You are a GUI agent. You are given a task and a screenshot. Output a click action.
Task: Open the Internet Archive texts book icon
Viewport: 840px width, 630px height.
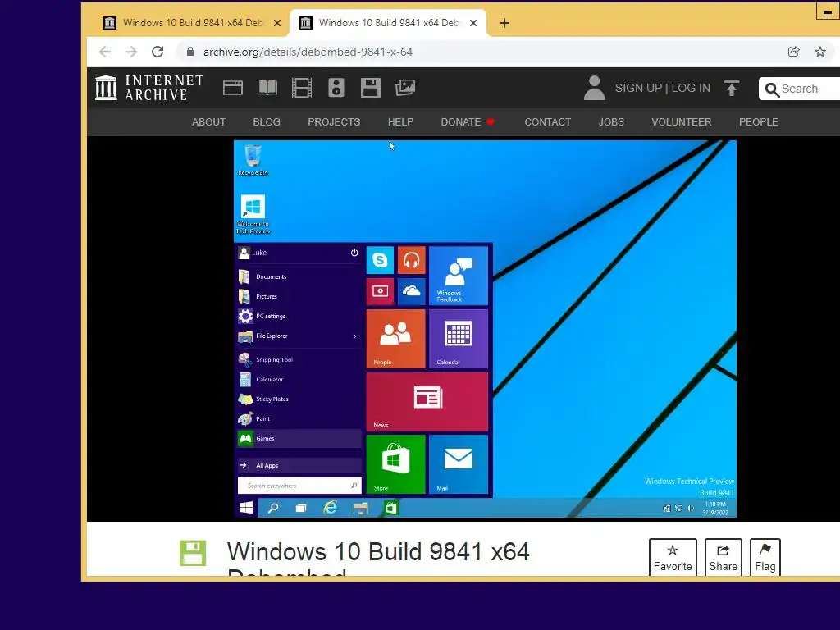coord(267,88)
